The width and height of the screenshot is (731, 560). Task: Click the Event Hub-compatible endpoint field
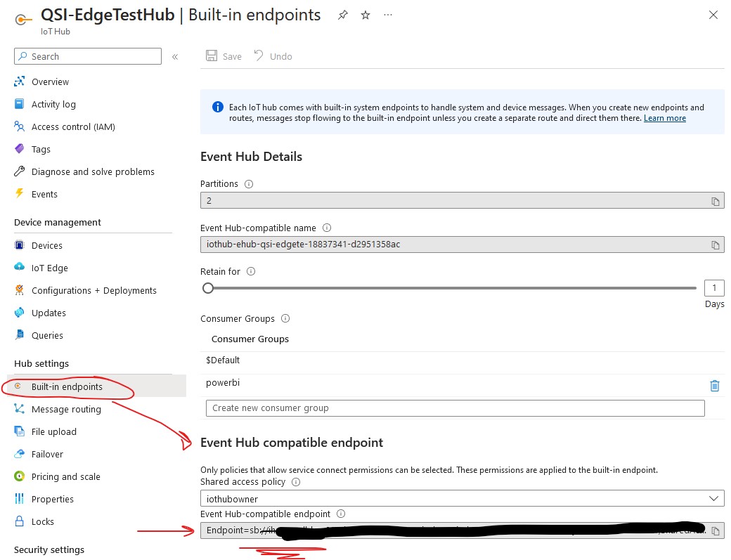point(462,530)
